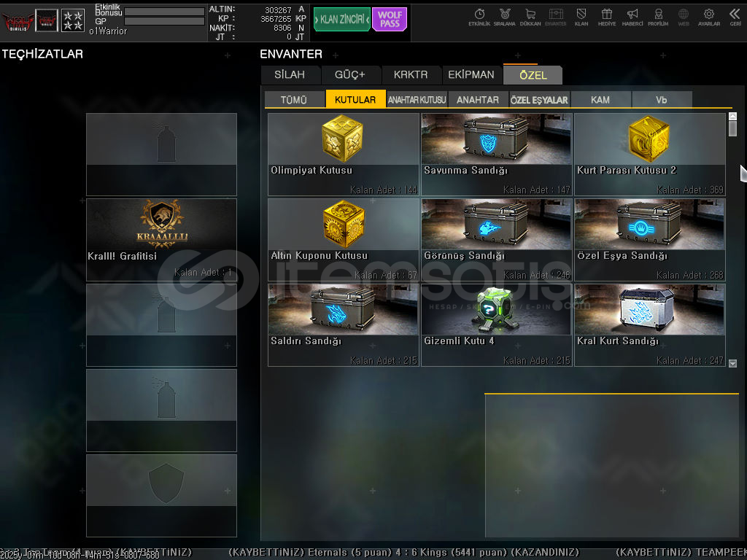
Task: Select the ÖZEL EŞYALAR sub-tab
Action: (539, 99)
